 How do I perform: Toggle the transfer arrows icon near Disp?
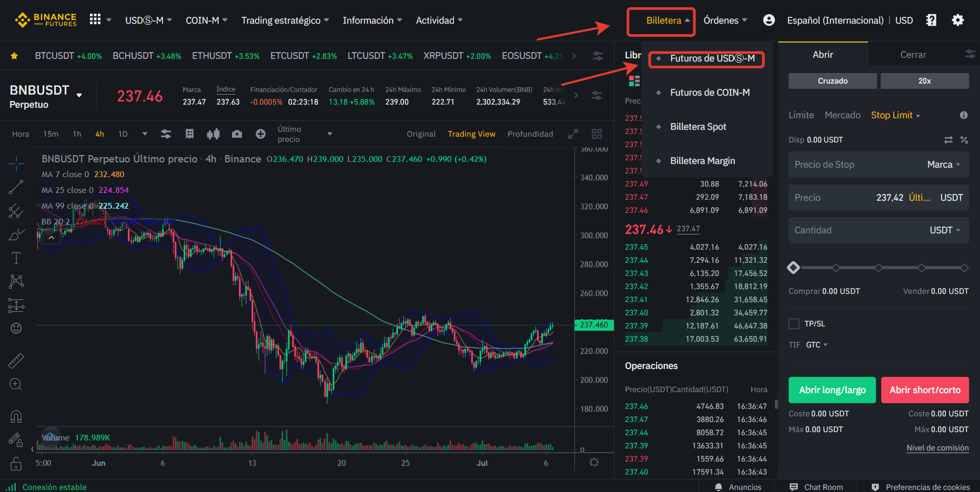point(948,140)
